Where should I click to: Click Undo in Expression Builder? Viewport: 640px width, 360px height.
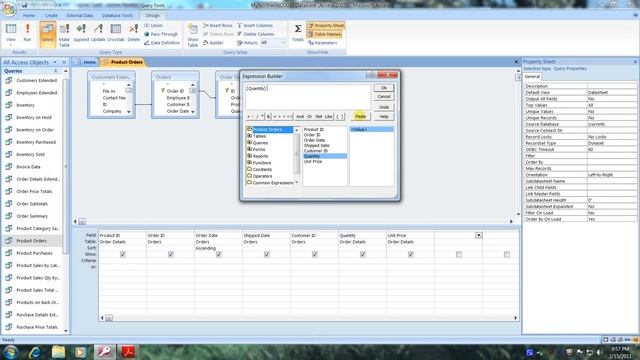pyautogui.click(x=384, y=107)
